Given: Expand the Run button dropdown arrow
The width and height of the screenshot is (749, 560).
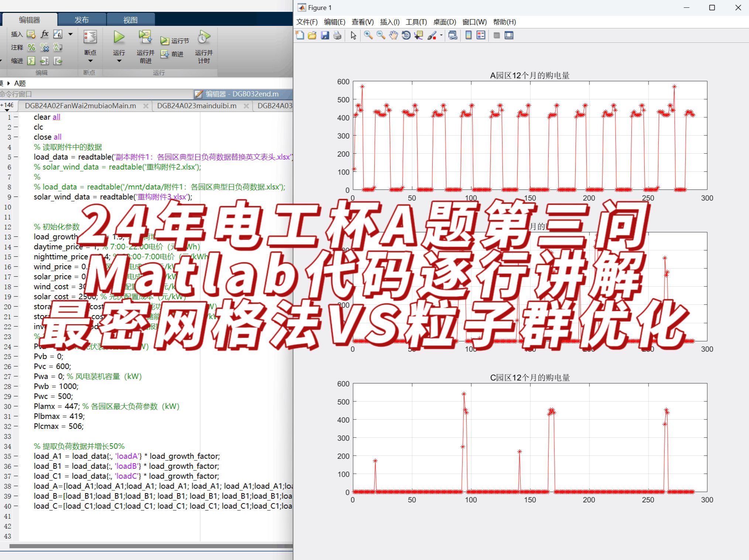Looking at the screenshot, I should (119, 61).
